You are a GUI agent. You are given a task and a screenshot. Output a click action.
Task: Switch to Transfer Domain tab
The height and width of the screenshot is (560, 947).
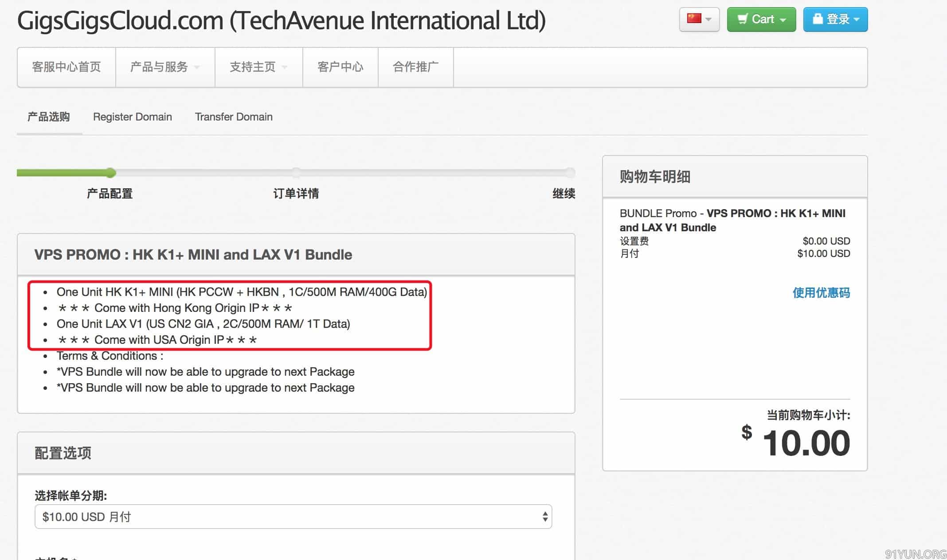pyautogui.click(x=234, y=117)
